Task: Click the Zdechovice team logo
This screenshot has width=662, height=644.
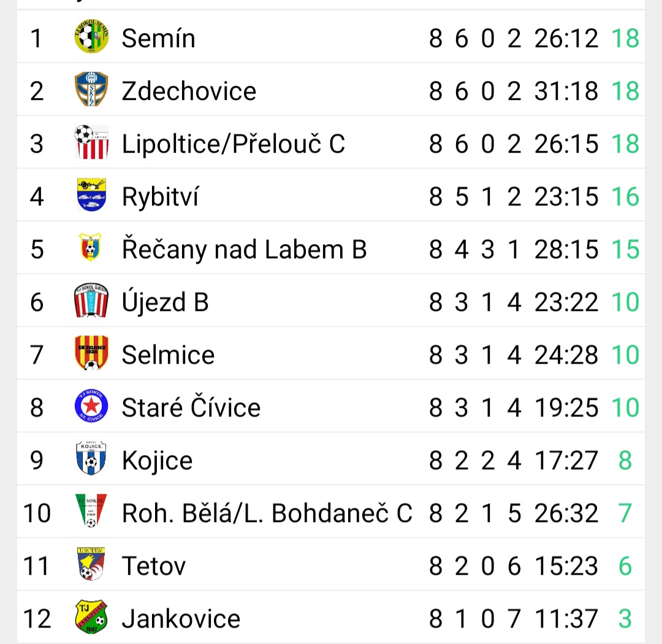Action: pyautogui.click(x=91, y=91)
